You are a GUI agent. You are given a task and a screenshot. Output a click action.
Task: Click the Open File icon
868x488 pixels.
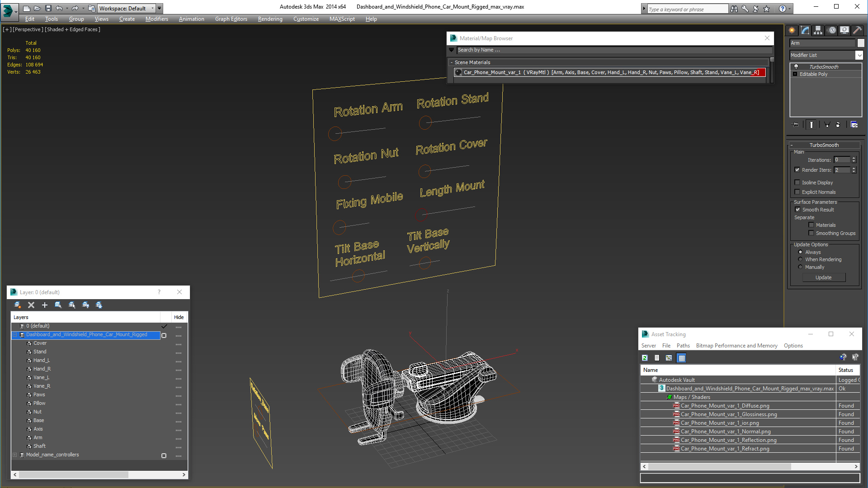point(38,8)
